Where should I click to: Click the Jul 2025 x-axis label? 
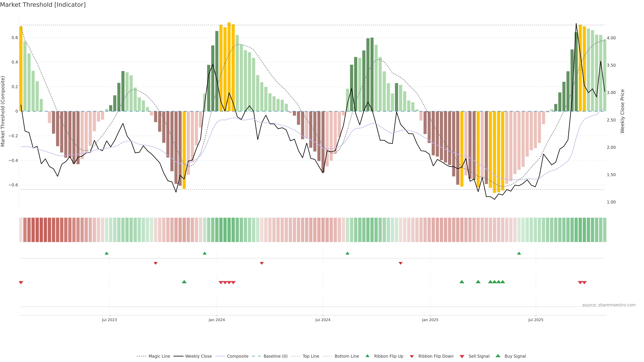click(535, 320)
